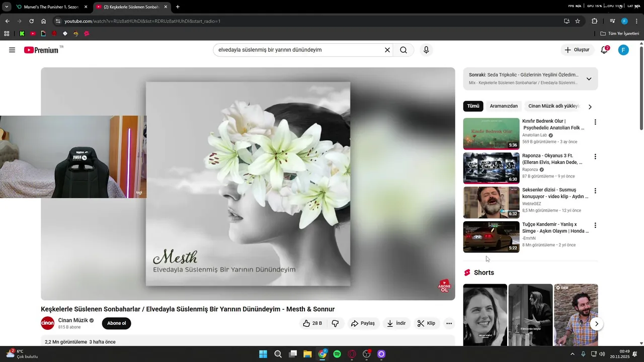Screen dimensions: 644x362
Task: Open the Anatolian Lab channel link
Action: click(x=534, y=135)
